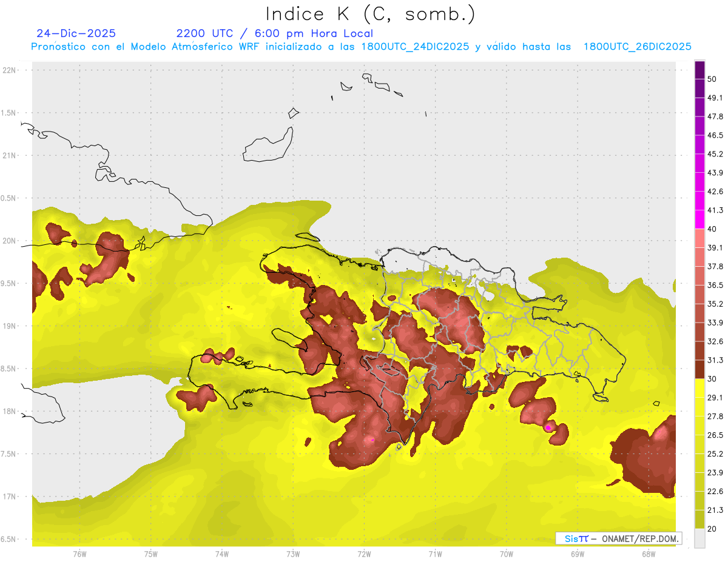Click the legend value '45.2'
The image size is (728, 562).
coord(715,154)
